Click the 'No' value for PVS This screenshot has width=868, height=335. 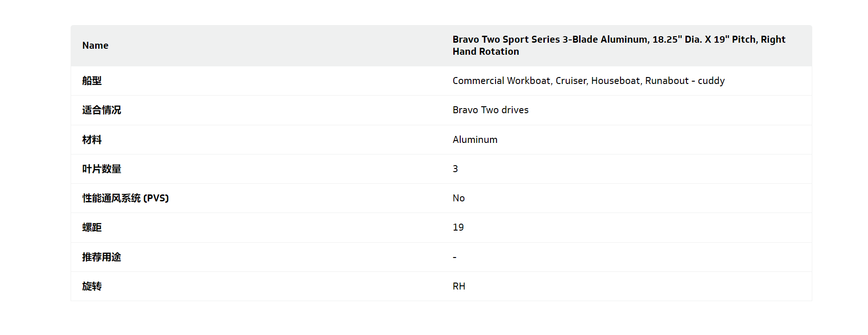coord(459,198)
